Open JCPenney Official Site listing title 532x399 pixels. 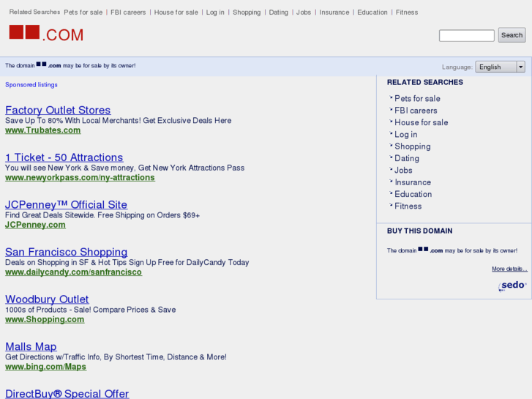(66, 204)
